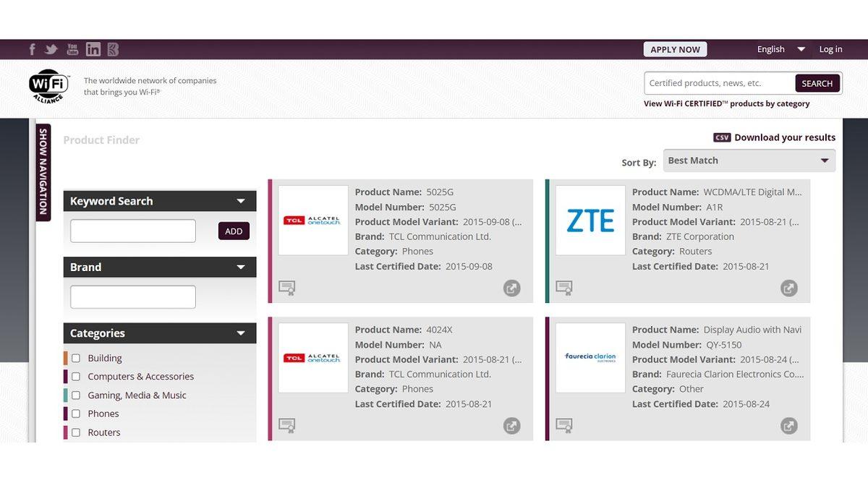Viewport: 868px width, 488px height.
Task: Click the Wi-Fi Alliance logo
Action: click(x=49, y=86)
